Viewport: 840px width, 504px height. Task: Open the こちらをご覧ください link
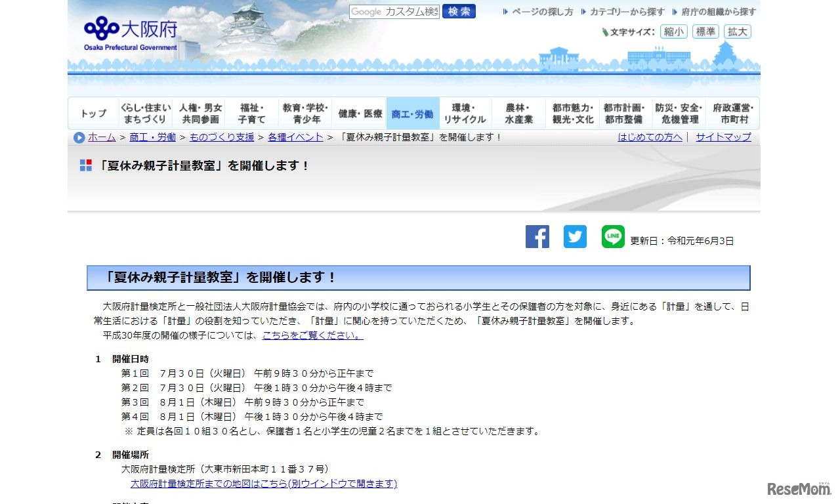[x=312, y=335]
